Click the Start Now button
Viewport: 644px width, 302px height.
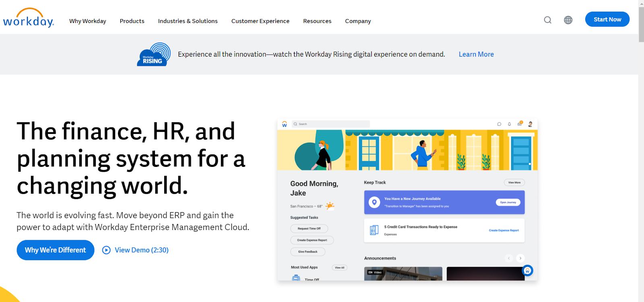[607, 19]
